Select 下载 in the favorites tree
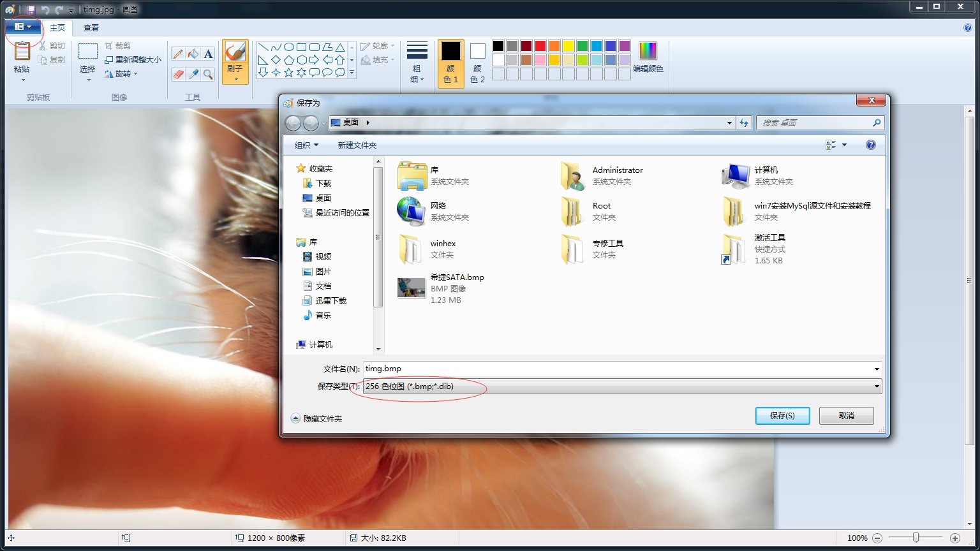Viewport: 980px width, 551px height. click(x=323, y=184)
